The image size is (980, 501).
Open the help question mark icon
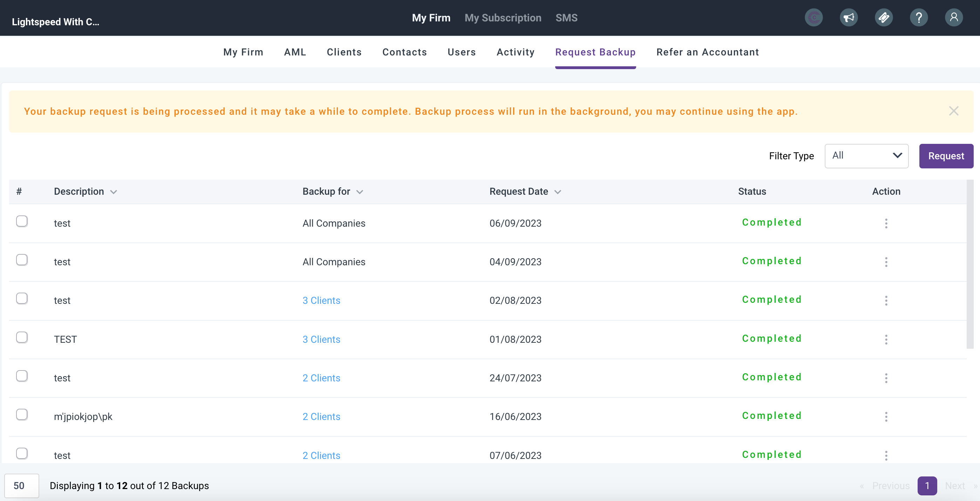pos(918,18)
